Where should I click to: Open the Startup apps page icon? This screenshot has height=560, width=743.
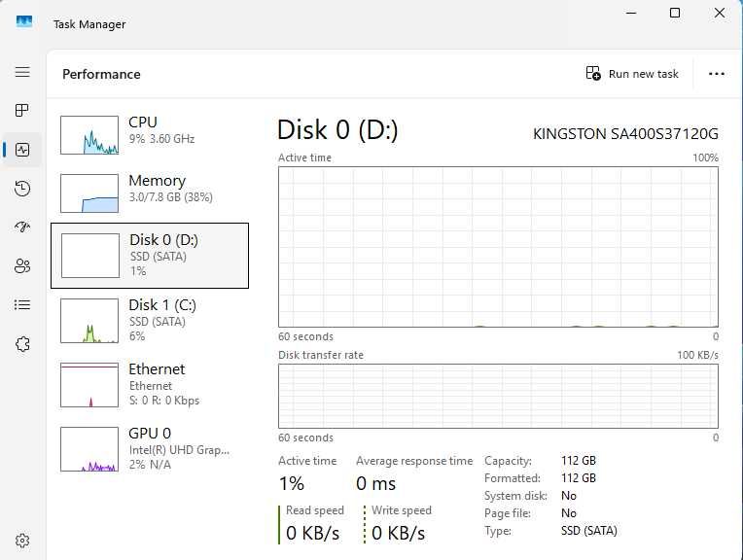pos(22,227)
